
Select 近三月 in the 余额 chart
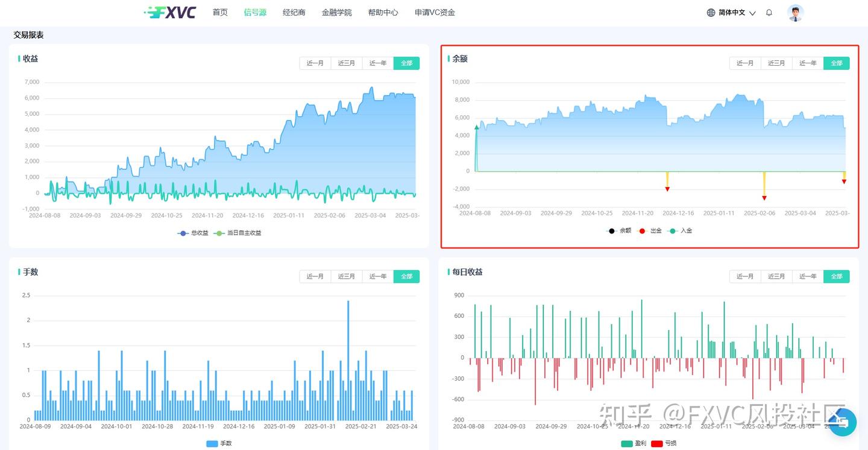(x=776, y=63)
